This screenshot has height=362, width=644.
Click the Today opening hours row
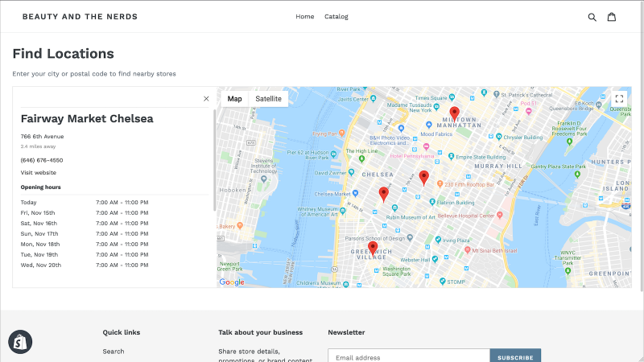114,203
